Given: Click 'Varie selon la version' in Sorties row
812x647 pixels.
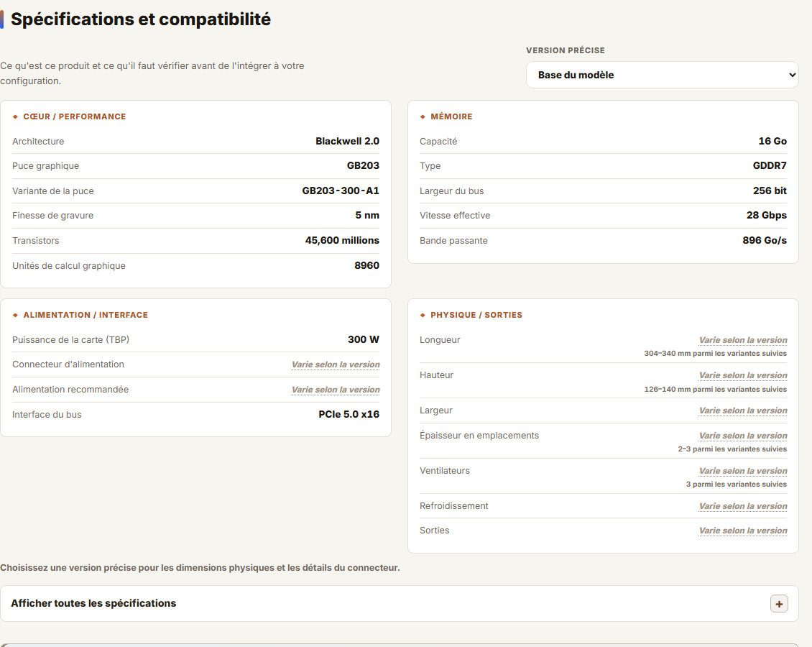Looking at the screenshot, I should click(743, 531).
